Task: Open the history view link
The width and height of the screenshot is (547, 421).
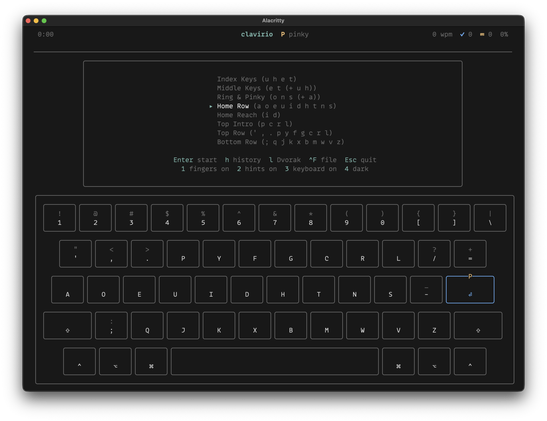Action: [x=242, y=160]
